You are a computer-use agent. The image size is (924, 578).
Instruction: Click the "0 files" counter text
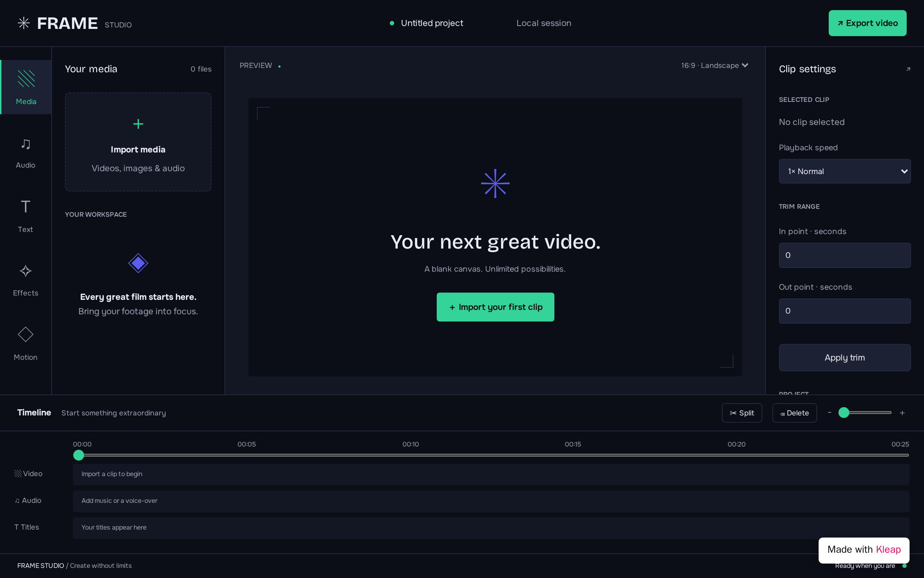point(201,69)
